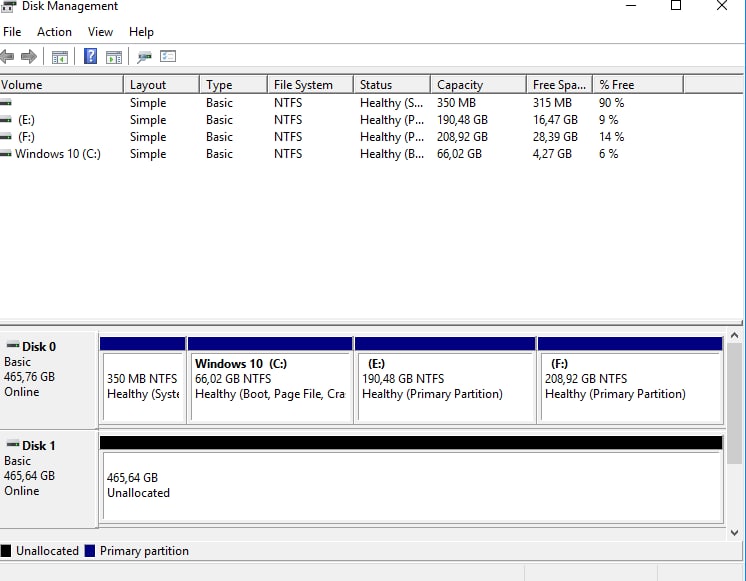The image size is (746, 581).
Task: Click the Disk 1 drive icon
Action: [x=13, y=444]
